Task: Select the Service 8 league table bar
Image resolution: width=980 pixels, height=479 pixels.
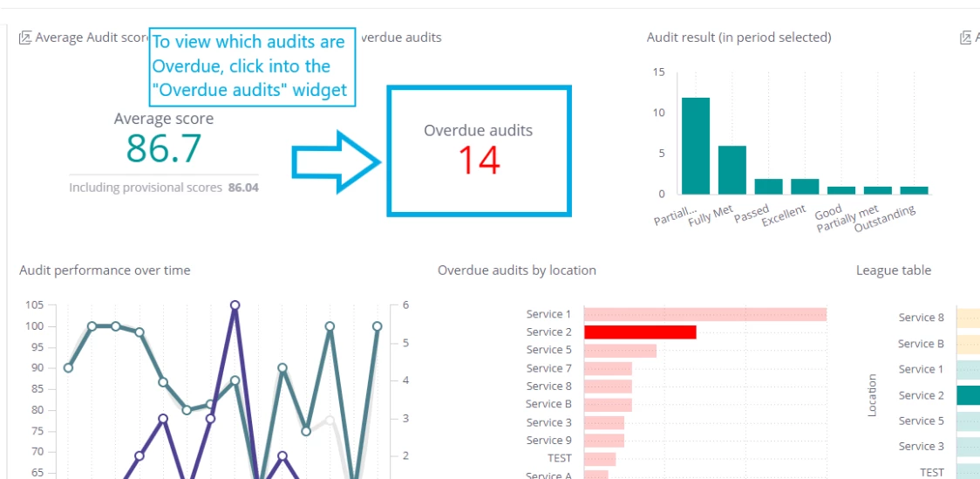Action: (968, 318)
